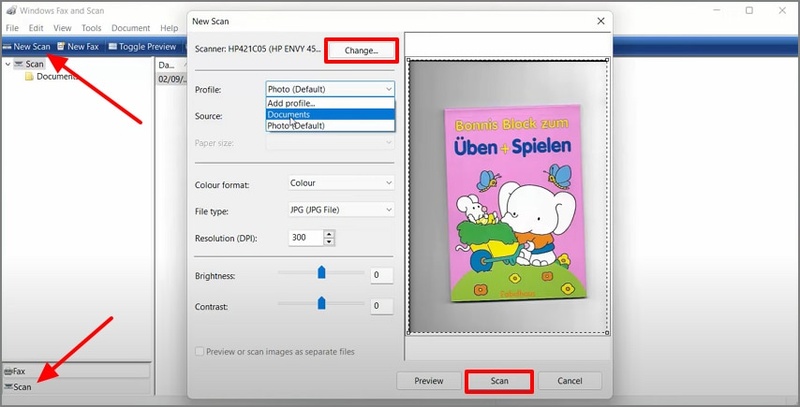800x407 pixels.
Task: Choose Add profile... from the list
Action: click(x=330, y=103)
